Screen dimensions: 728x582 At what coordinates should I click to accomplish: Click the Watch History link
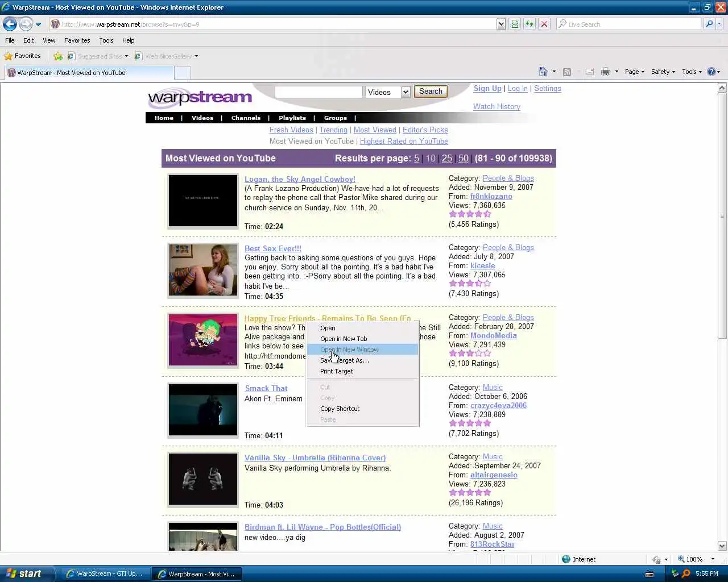(x=497, y=107)
